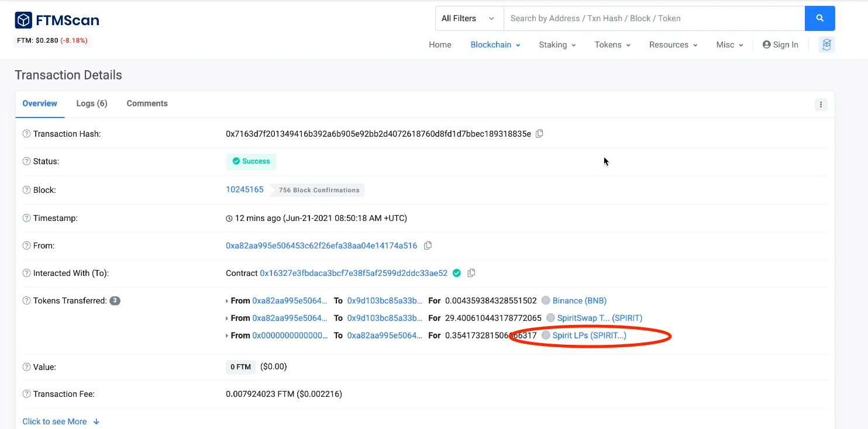
Task: Copy the contract address to clipboard
Action: tap(471, 273)
